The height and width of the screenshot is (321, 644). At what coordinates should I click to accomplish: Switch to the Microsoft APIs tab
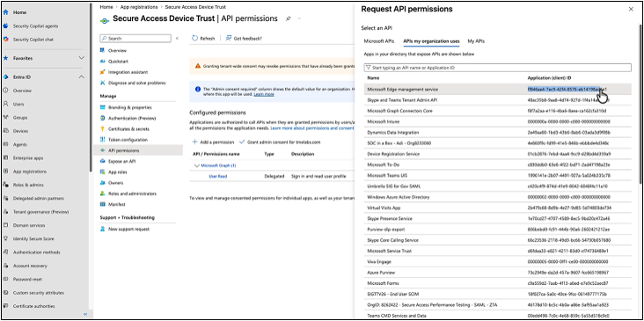click(x=379, y=41)
